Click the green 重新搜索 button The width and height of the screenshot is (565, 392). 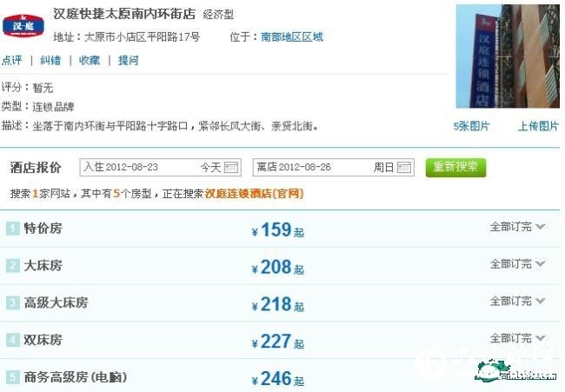click(455, 168)
